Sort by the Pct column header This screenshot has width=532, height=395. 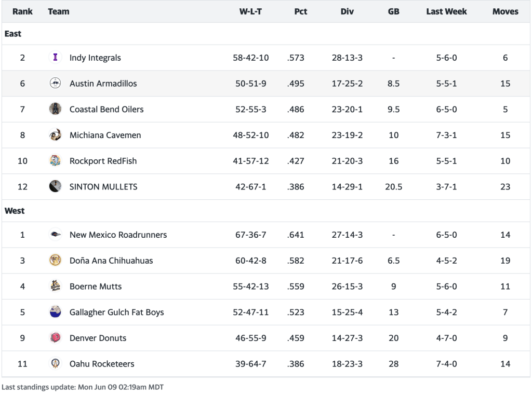pyautogui.click(x=300, y=11)
